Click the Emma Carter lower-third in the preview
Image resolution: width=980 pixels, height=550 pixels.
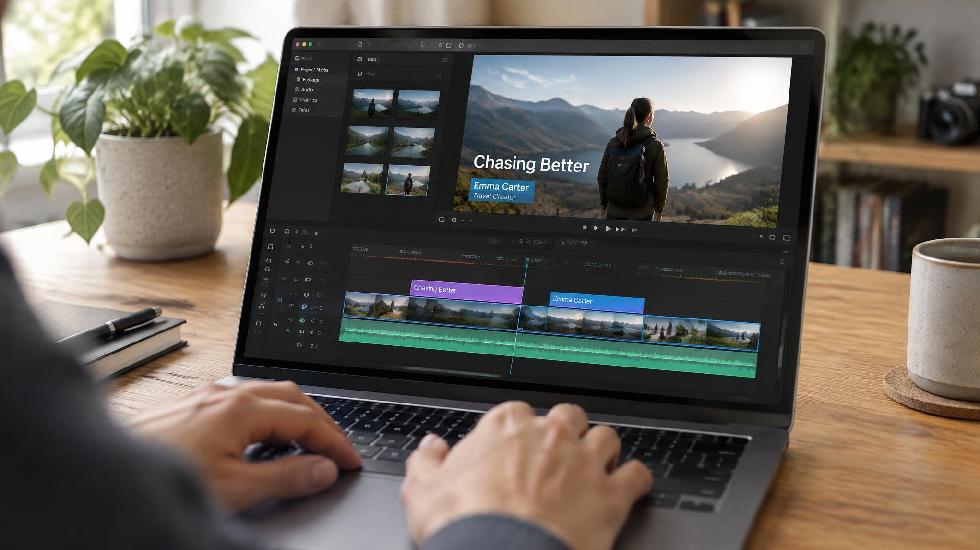(x=502, y=191)
